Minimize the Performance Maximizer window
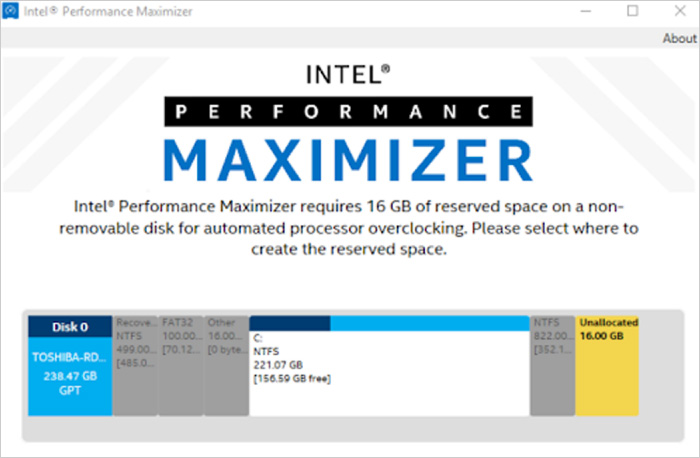This screenshot has width=700, height=458. pos(587,12)
